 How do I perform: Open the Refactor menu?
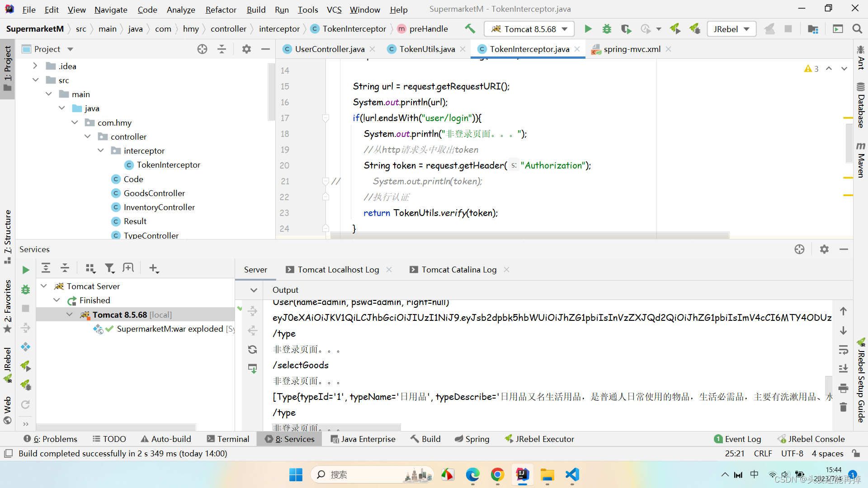click(221, 9)
